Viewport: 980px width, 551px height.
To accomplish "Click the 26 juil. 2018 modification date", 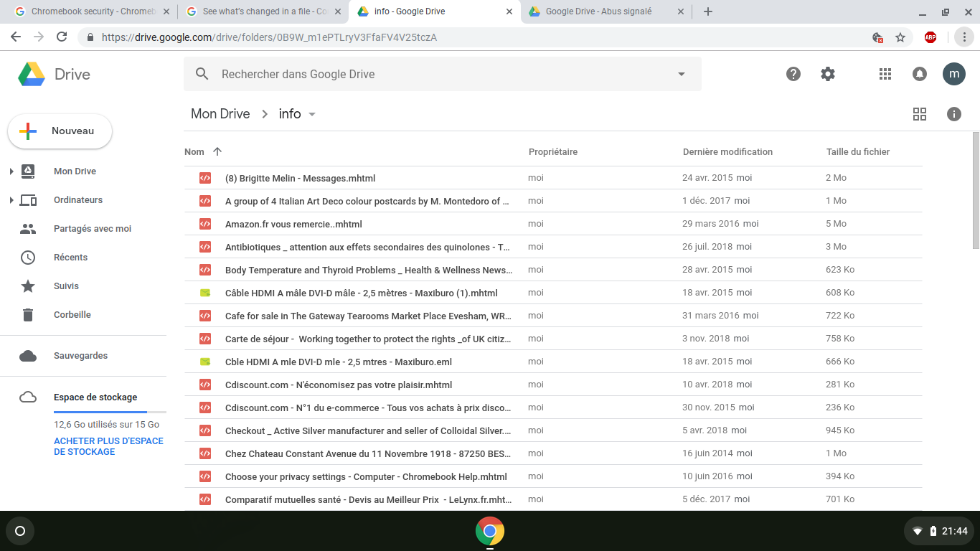I will (x=707, y=247).
